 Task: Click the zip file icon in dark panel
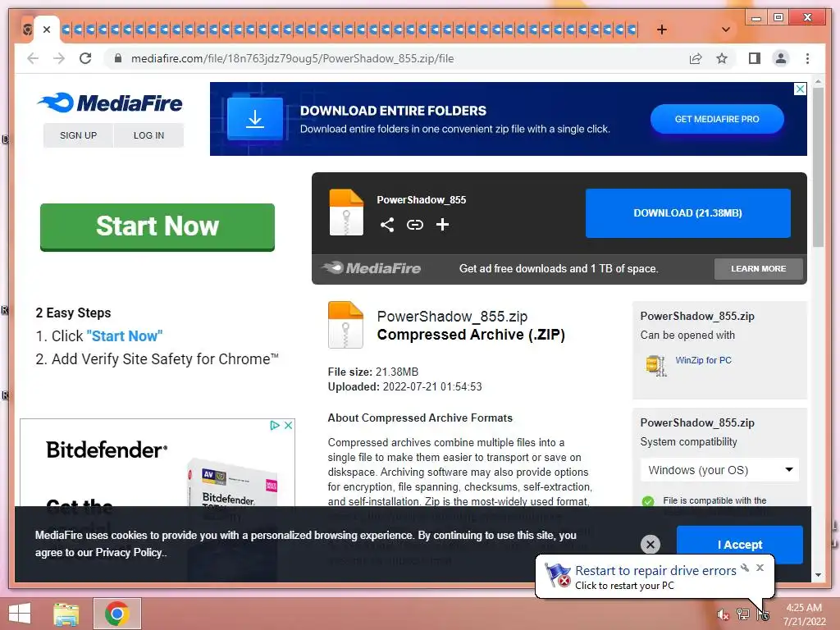coord(346,212)
